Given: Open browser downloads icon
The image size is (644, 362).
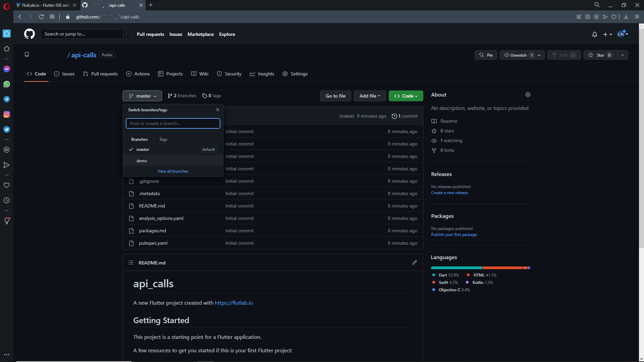Looking at the screenshot, I should pos(626,17).
